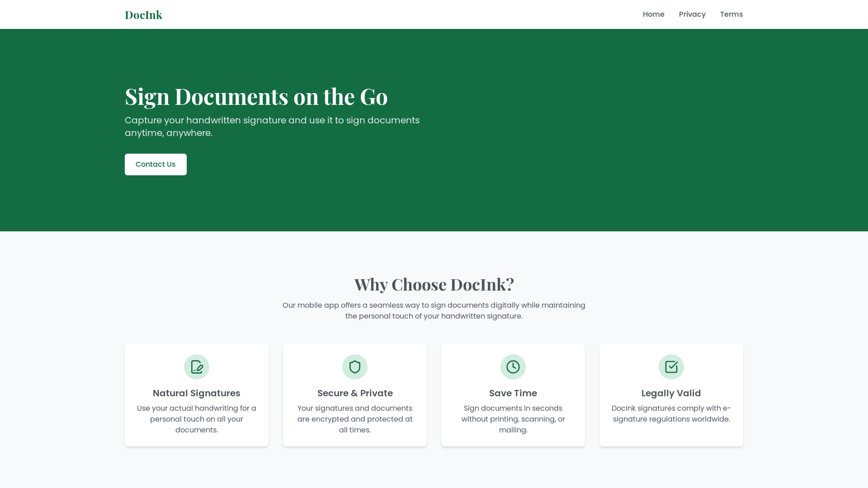Click the mobile app intro paragraph
The image size is (868, 488).
434,311
